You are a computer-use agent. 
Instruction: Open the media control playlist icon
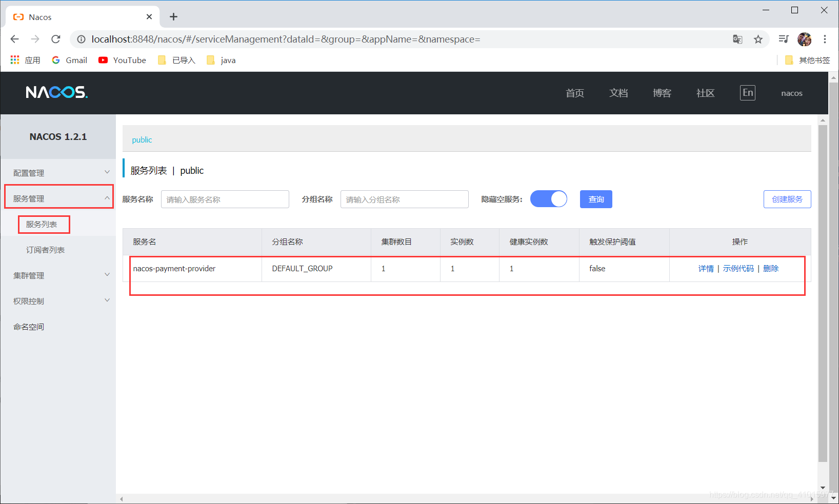pyautogui.click(x=783, y=39)
